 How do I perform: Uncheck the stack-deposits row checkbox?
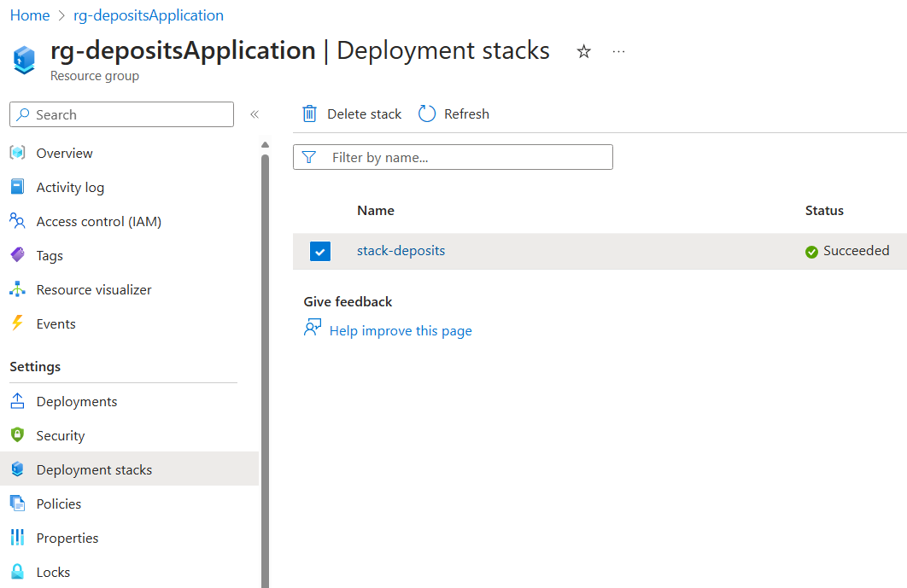click(319, 251)
